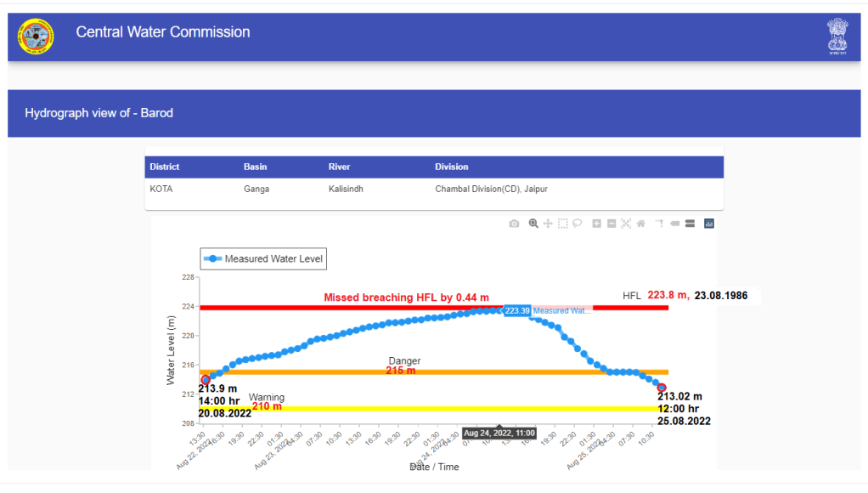Enable compare data on hover
868x493 pixels.
[690, 224]
